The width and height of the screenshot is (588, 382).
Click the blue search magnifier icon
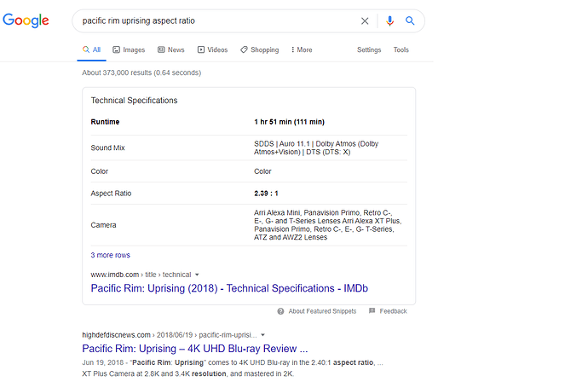coord(410,20)
